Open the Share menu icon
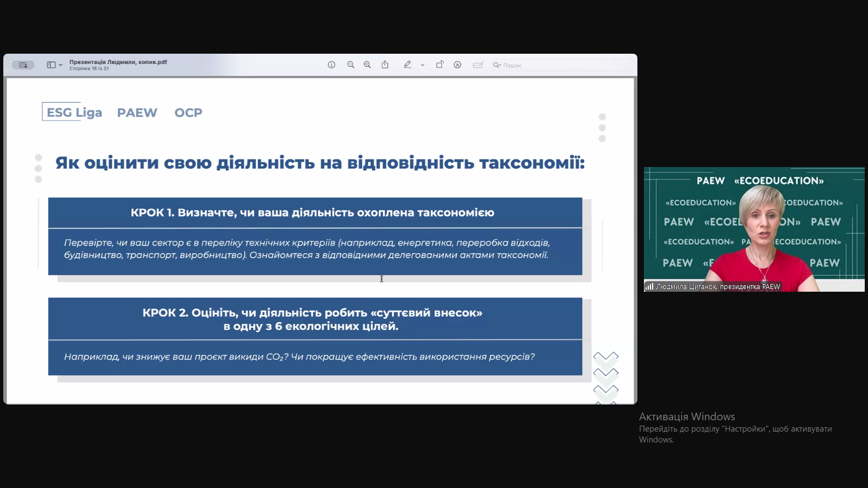 pos(385,65)
